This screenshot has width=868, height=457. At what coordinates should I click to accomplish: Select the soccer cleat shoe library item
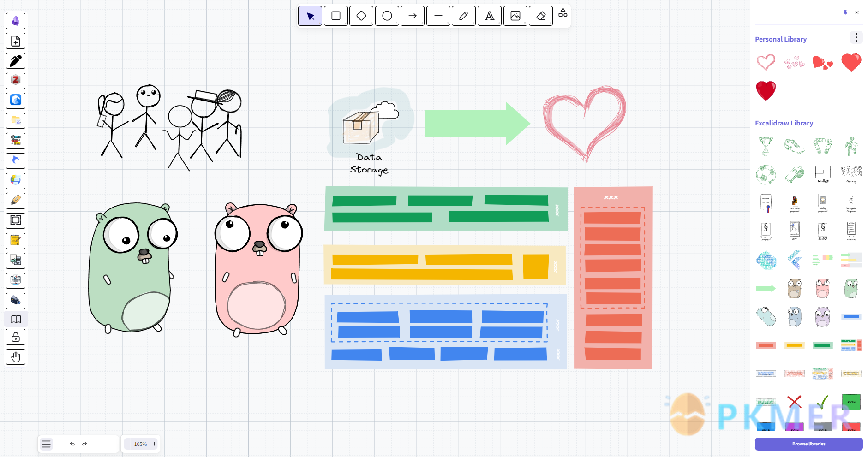click(x=794, y=146)
